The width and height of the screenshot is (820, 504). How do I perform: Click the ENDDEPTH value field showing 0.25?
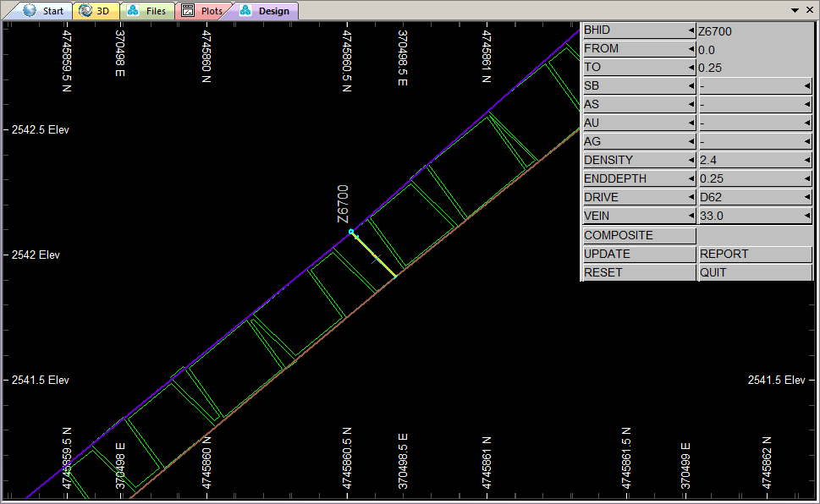(x=755, y=179)
